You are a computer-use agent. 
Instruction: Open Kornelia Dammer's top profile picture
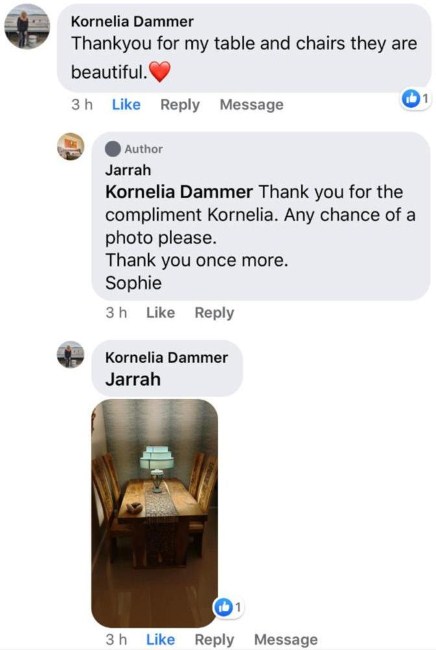coord(27,27)
